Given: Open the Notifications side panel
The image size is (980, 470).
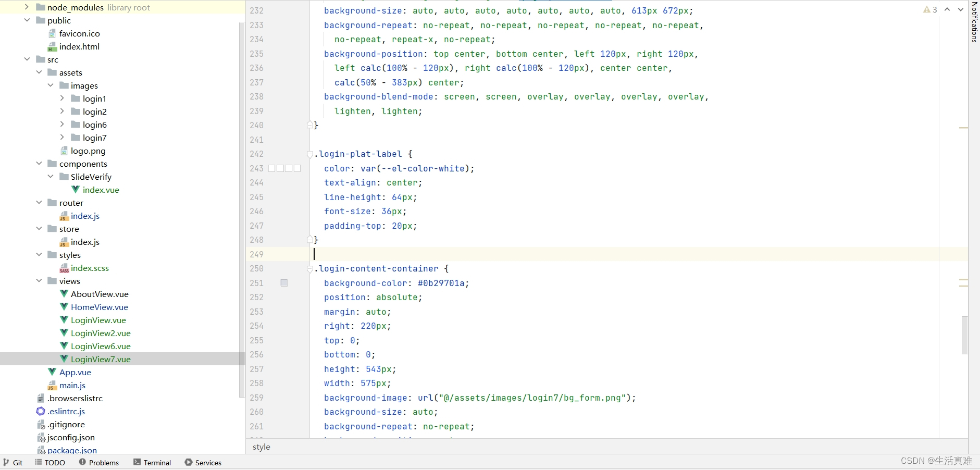Looking at the screenshot, I should (x=974, y=22).
